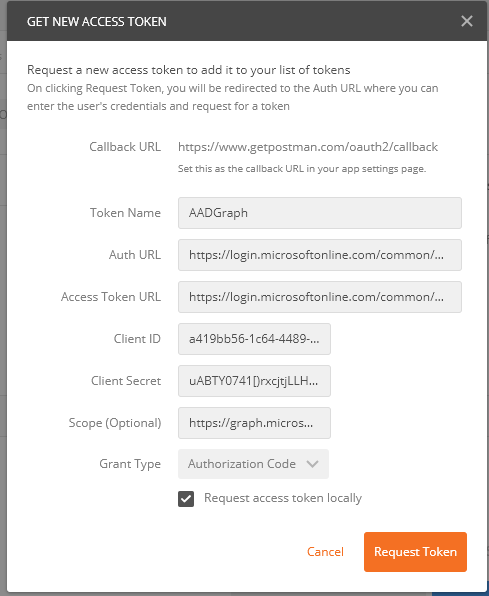Click the getpostman.com callback URL text
489x596 pixels.
point(308,147)
